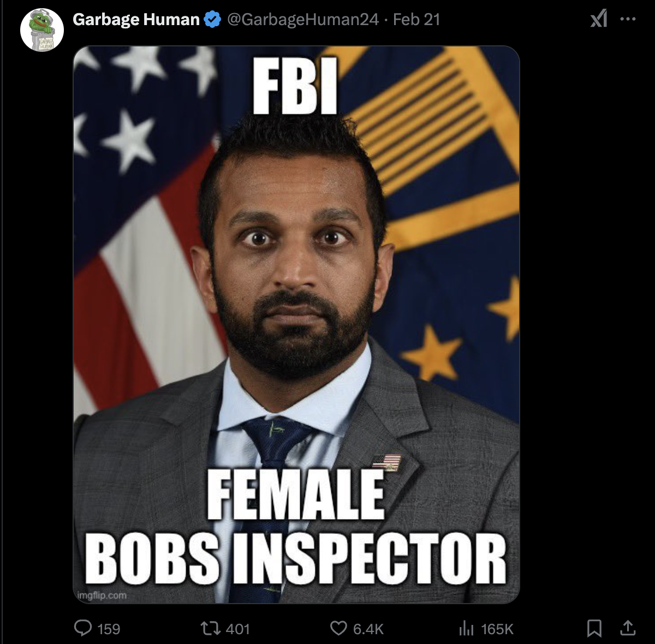View post analytics bar chart icon
Image resolution: width=655 pixels, height=644 pixels.
click(x=467, y=629)
